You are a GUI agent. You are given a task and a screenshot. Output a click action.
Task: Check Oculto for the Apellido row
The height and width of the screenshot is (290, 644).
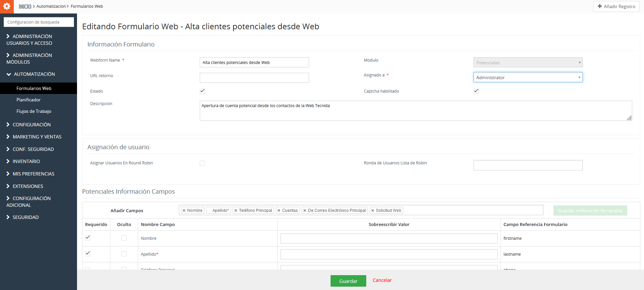pyautogui.click(x=124, y=254)
